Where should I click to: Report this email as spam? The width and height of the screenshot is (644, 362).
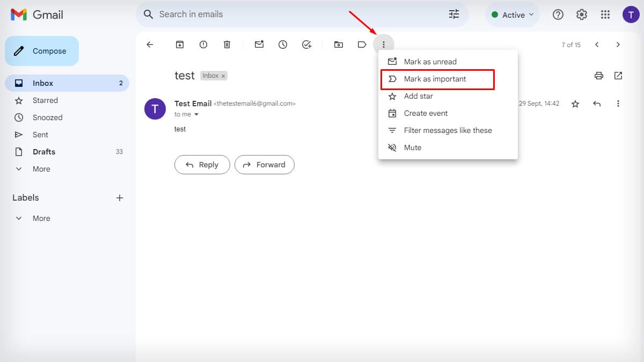pos(203,45)
